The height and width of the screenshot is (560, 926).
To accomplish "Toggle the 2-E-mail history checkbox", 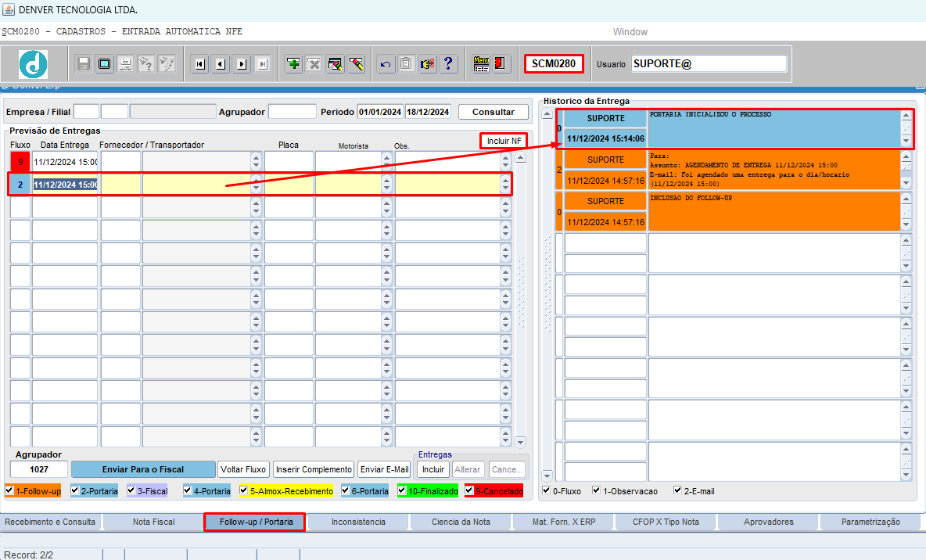I will tap(678, 490).
